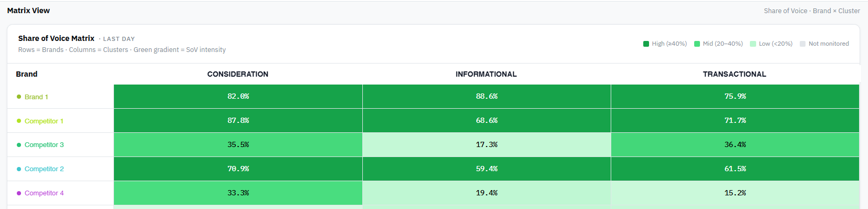Open the Competitor 2 brand link
868x209 pixels.
44,169
